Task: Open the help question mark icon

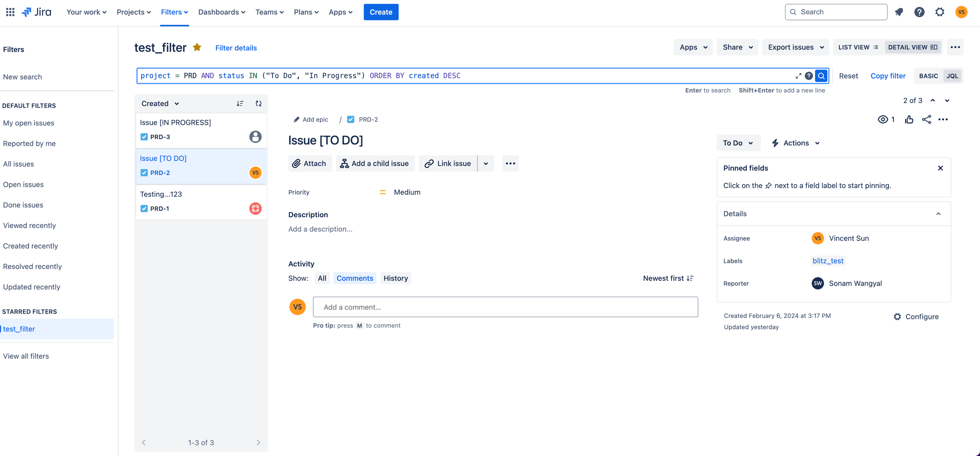Action: [x=919, y=12]
